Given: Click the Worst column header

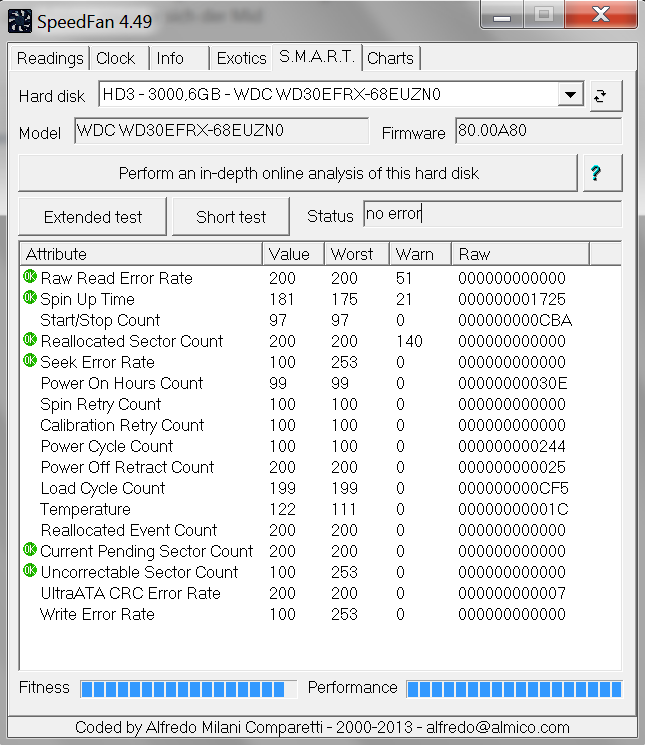Looking at the screenshot, I should (x=357, y=254).
